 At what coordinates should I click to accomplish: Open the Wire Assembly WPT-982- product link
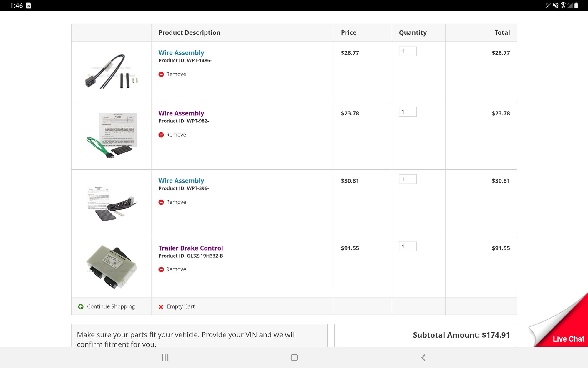click(x=181, y=113)
